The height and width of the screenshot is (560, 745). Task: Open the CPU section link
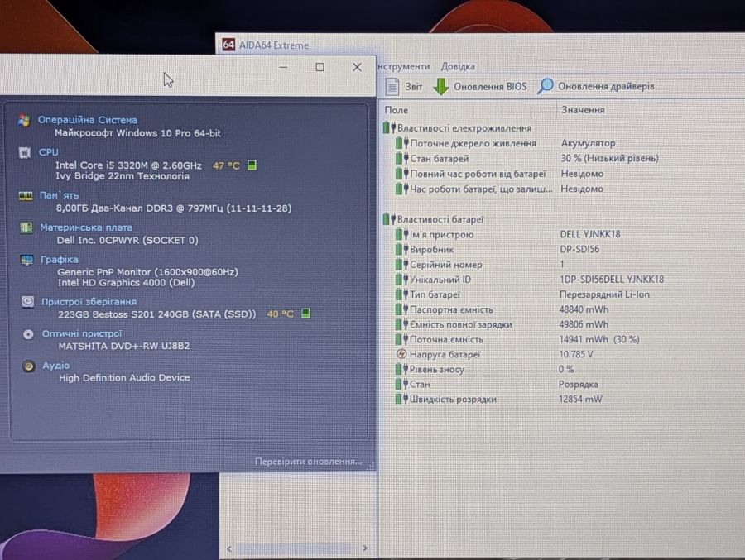[49, 152]
